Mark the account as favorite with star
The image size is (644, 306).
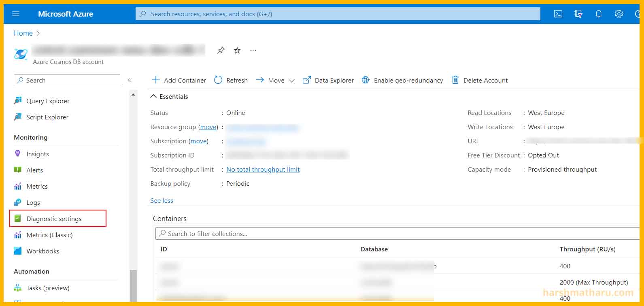coord(237,50)
